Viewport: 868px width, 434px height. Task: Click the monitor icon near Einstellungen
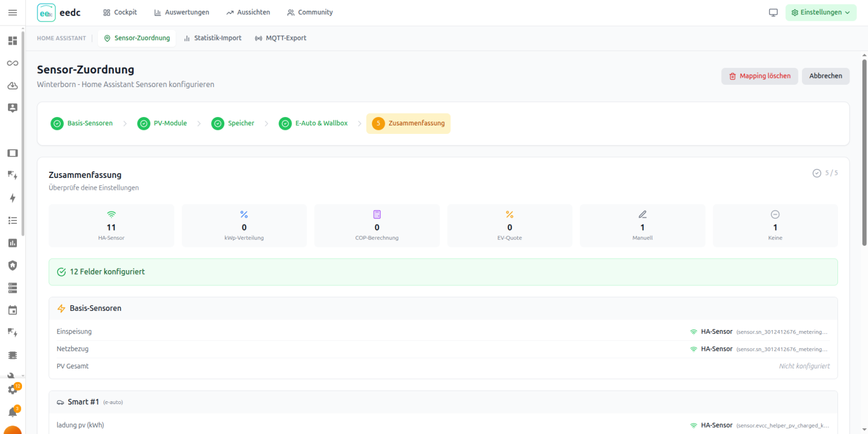pos(772,12)
